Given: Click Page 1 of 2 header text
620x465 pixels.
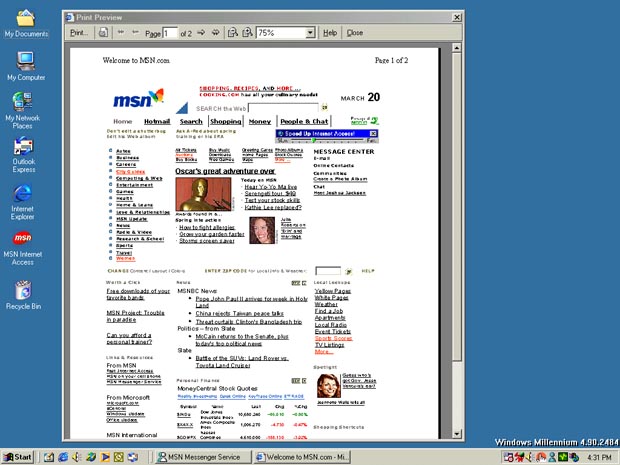Looking at the screenshot, I should tap(391, 60).
